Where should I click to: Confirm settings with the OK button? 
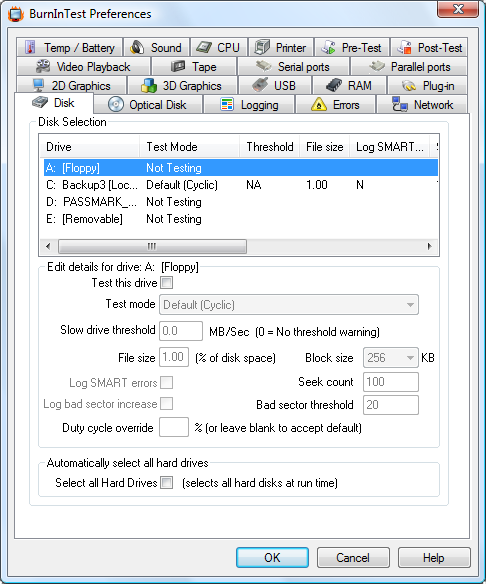click(x=272, y=558)
